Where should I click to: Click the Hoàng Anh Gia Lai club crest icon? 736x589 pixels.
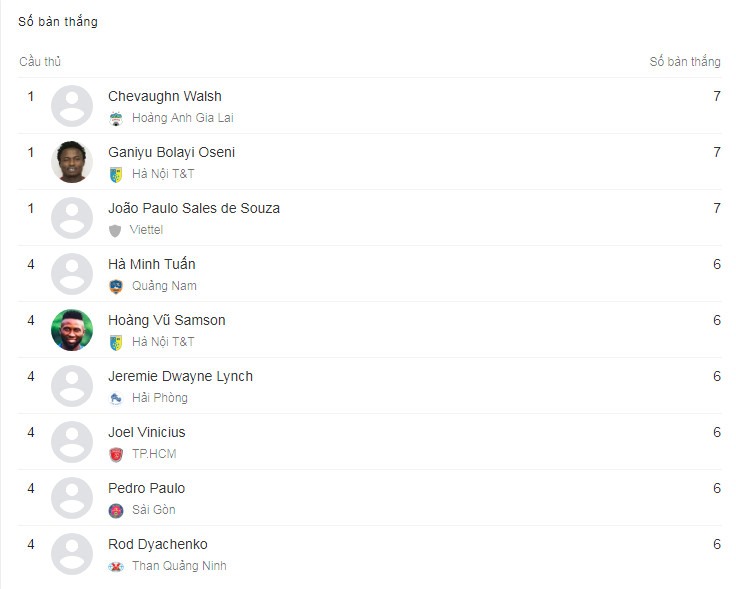(x=116, y=118)
